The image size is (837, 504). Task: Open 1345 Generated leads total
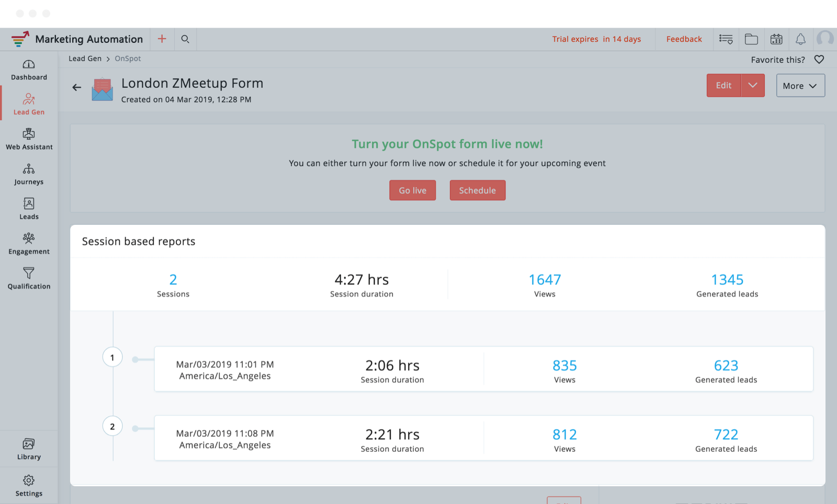tap(727, 280)
